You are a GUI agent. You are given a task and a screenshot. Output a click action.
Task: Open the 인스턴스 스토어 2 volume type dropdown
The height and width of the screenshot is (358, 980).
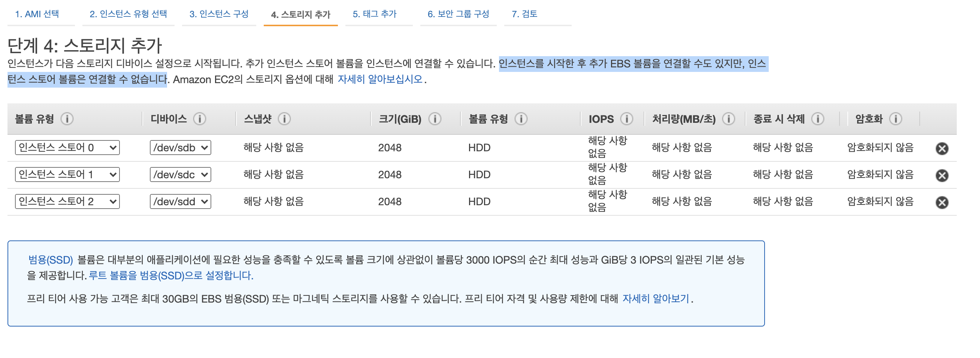[67, 201]
